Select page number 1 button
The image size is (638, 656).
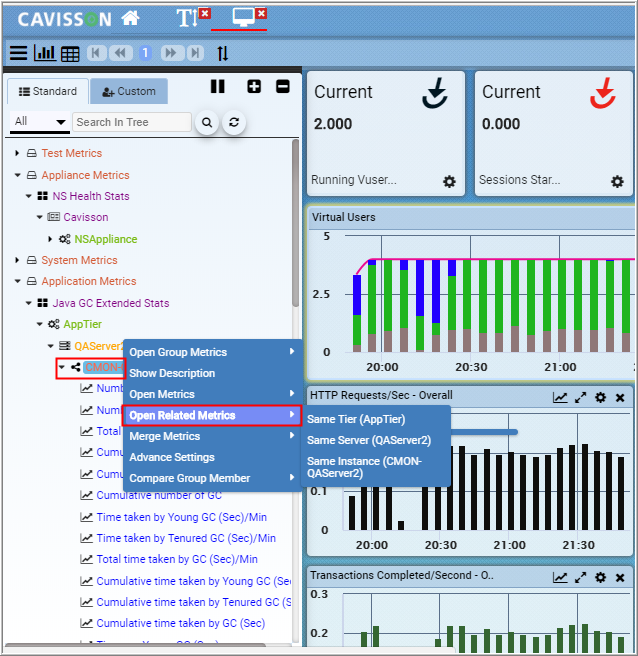145,53
